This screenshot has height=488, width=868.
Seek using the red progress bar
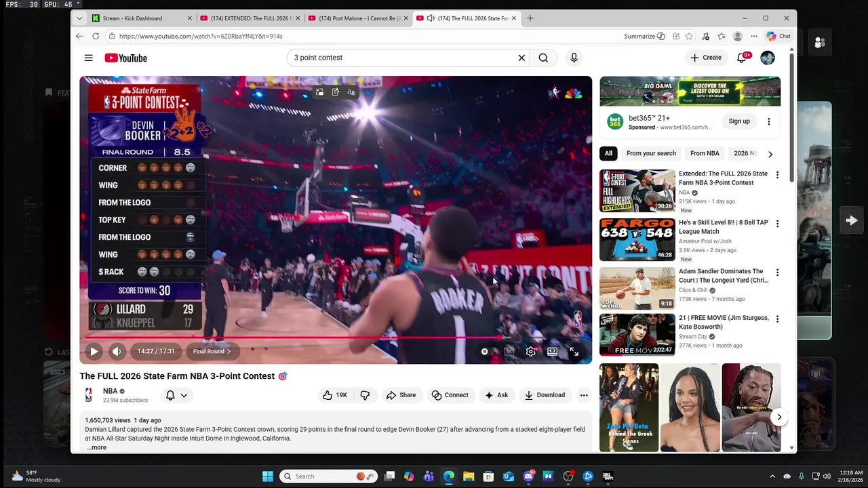click(x=336, y=337)
